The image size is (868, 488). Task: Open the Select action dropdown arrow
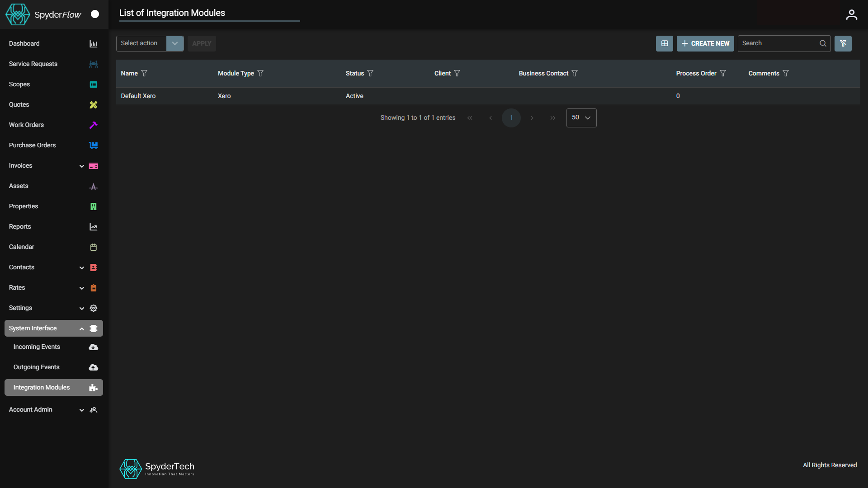point(175,43)
